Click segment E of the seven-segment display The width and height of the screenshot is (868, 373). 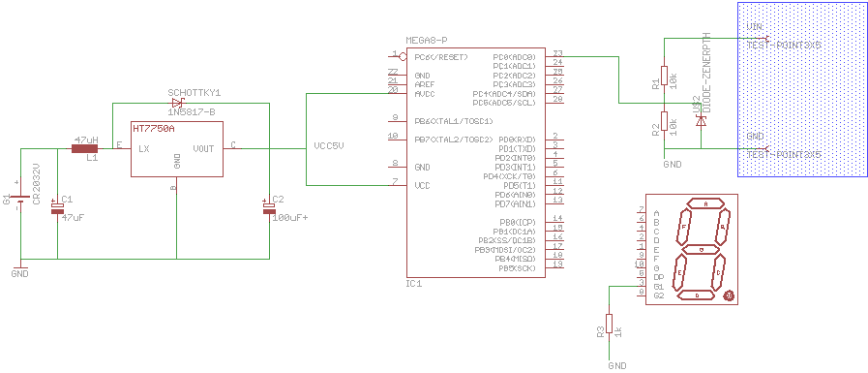click(x=679, y=272)
